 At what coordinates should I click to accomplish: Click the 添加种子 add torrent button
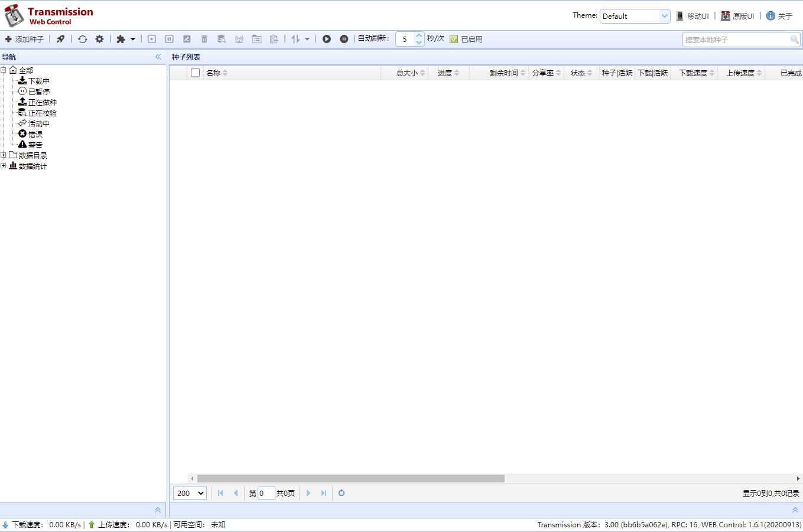point(24,39)
